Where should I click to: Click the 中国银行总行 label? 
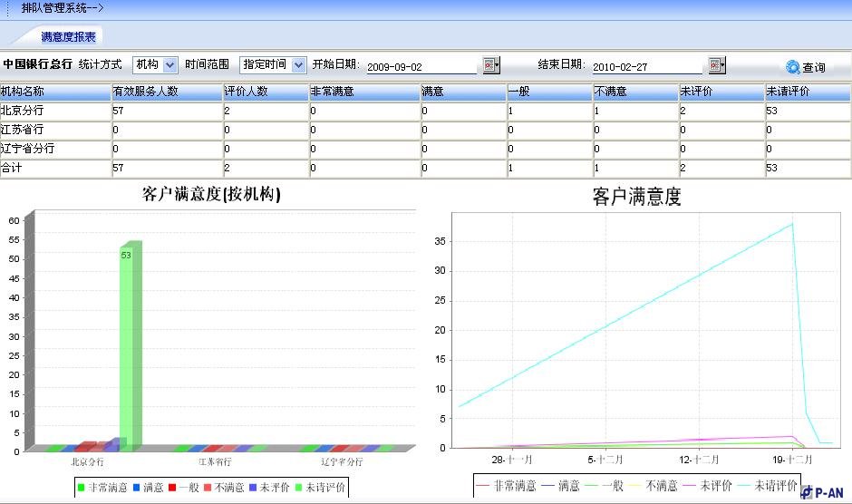click(x=37, y=64)
